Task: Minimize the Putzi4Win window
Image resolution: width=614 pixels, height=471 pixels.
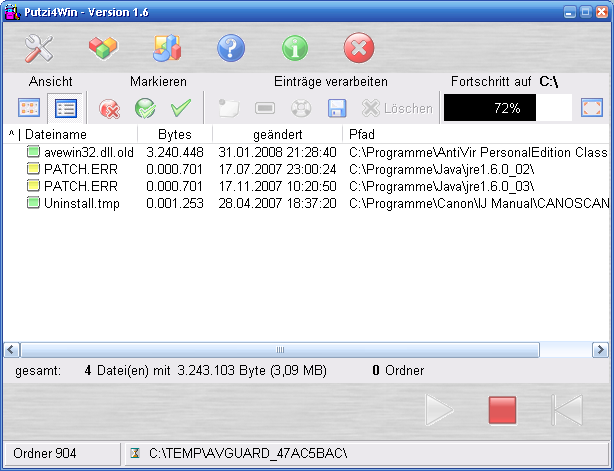Action: click(570, 12)
